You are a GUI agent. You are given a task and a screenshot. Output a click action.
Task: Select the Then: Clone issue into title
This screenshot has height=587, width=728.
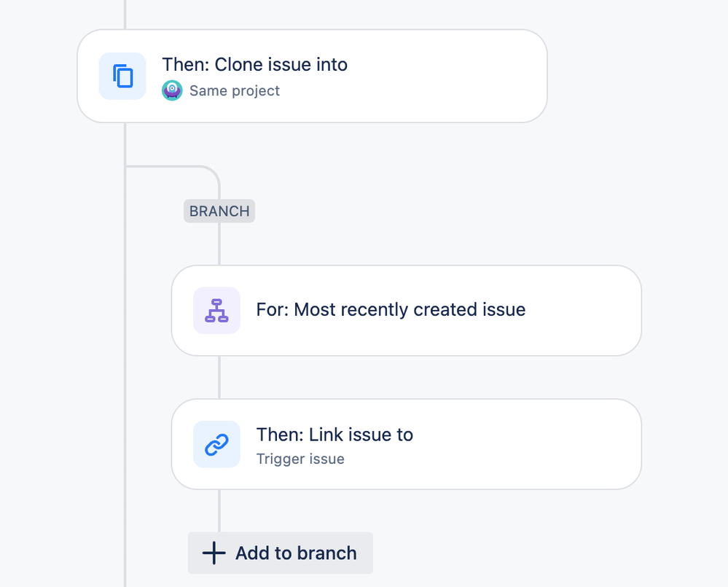(254, 64)
